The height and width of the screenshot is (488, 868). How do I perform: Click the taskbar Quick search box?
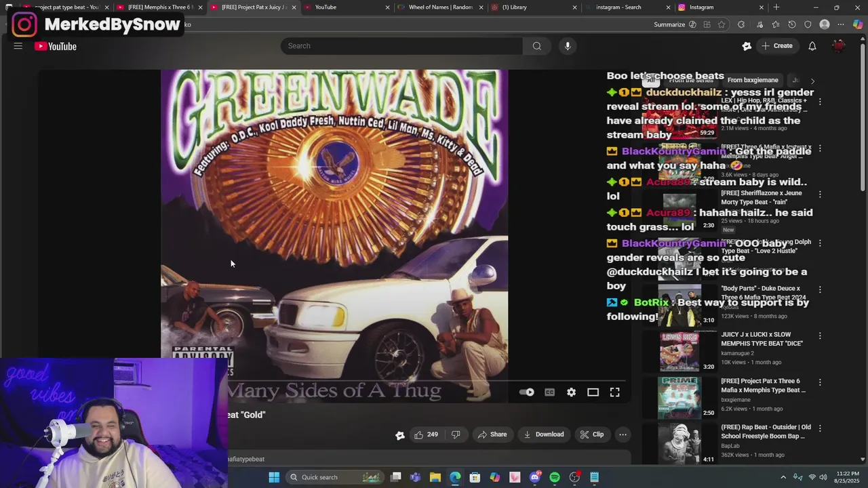click(x=335, y=477)
